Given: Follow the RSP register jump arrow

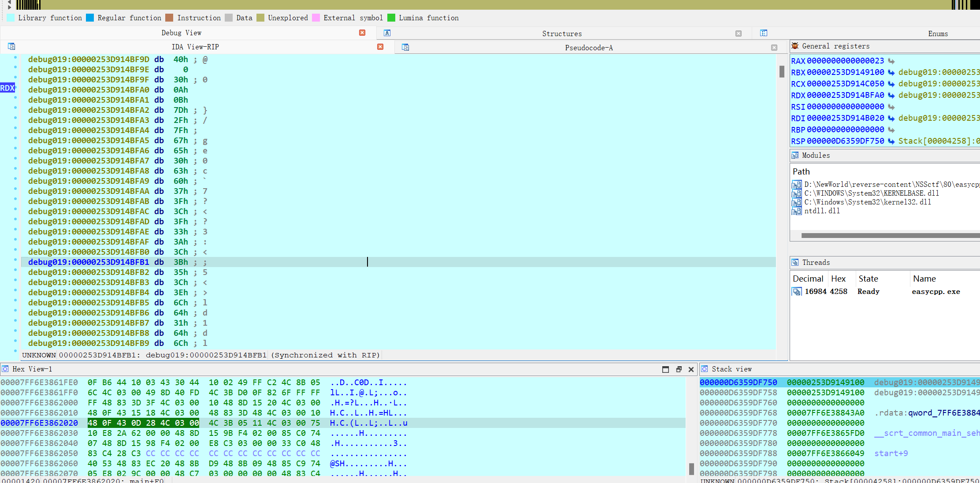Looking at the screenshot, I should pos(891,141).
